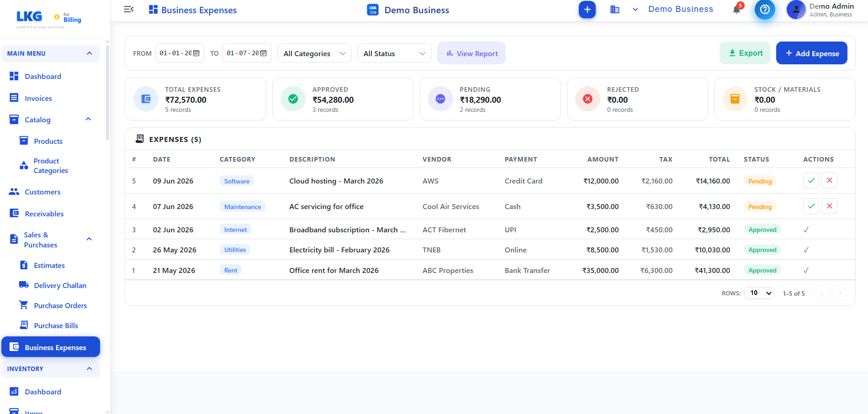Open notifications bell with 5 badge

click(736, 9)
